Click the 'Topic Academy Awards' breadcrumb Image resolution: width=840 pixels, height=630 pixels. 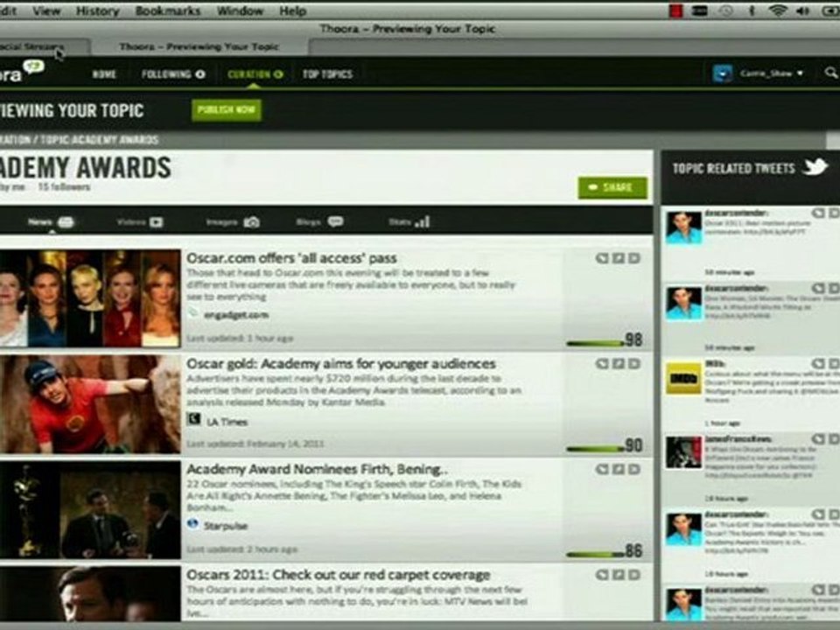(x=99, y=140)
